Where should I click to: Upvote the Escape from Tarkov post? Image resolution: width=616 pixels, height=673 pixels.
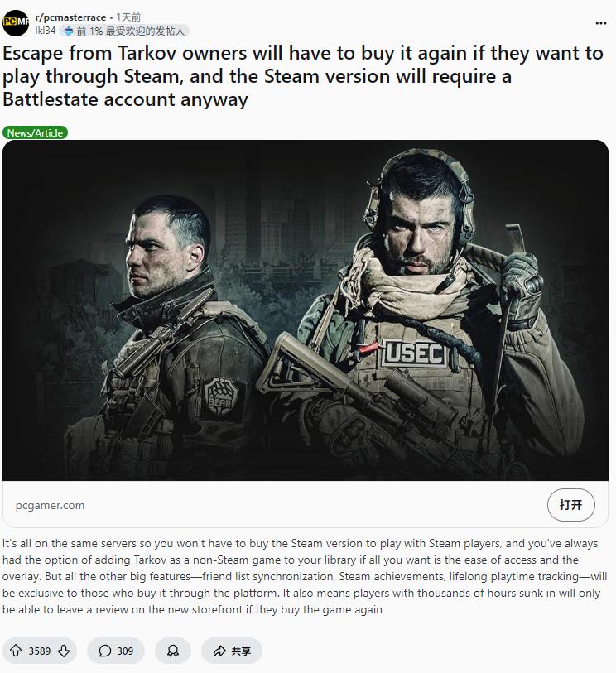coord(16,651)
